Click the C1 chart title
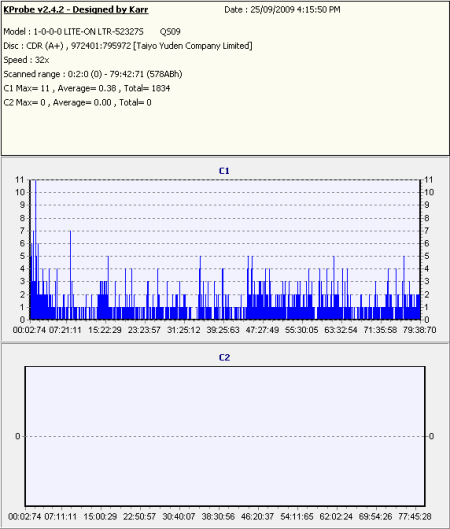Image resolution: width=450 pixels, height=529 pixels. pos(224,171)
